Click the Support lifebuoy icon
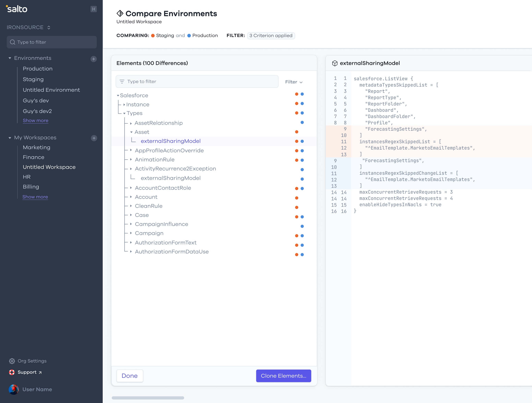 pos(12,372)
